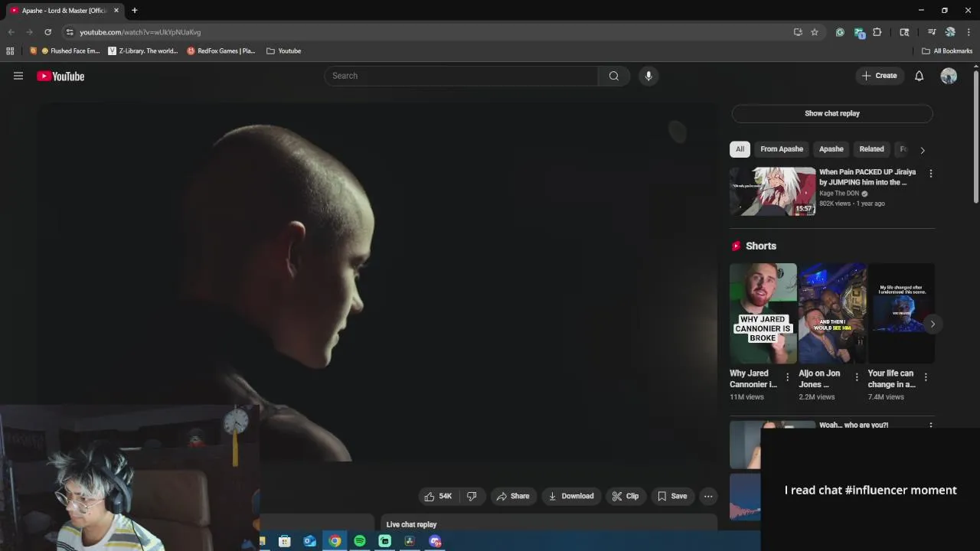View site information icon in address bar
The width and height of the screenshot is (980, 551).
point(70,32)
